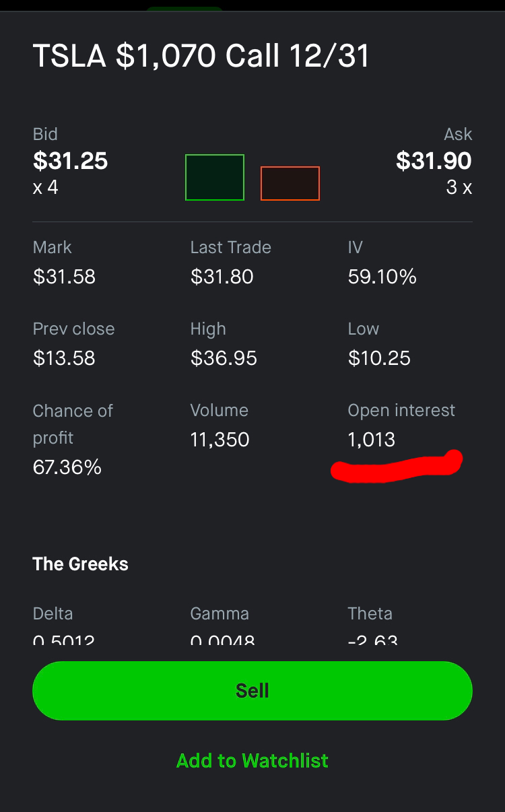This screenshot has height=812, width=505.
Task: Tap the green Sell button
Action: 252,690
